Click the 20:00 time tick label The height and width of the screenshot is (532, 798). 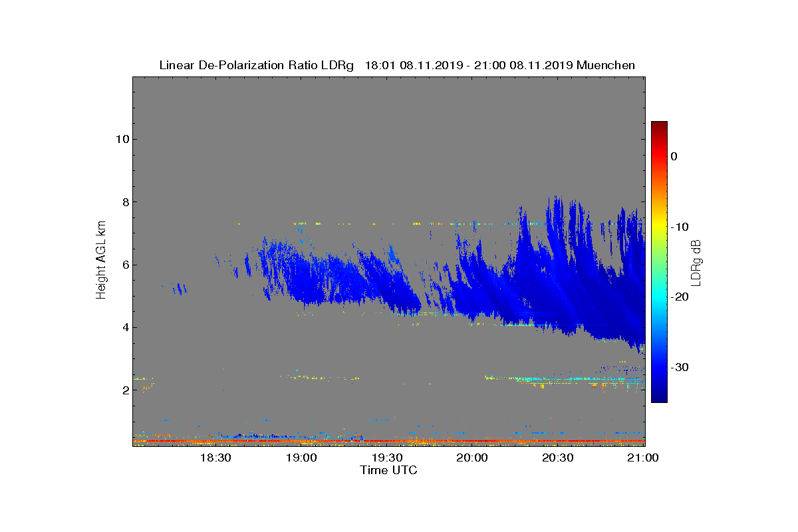tap(472, 458)
